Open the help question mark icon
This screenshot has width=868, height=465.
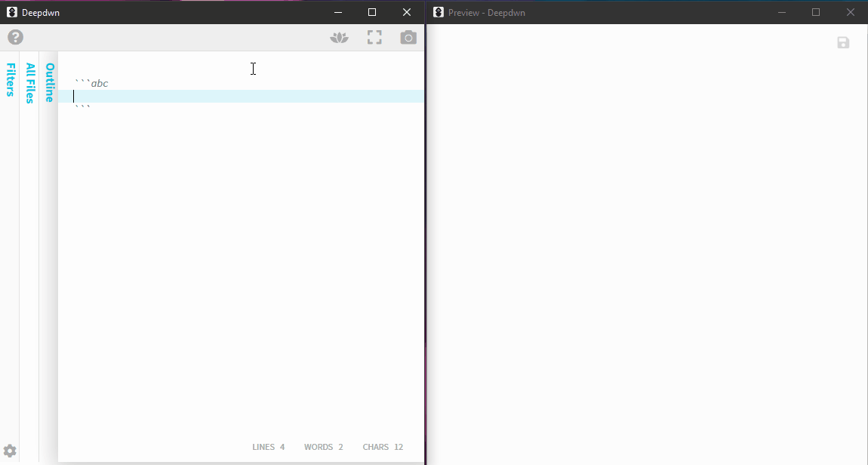click(x=16, y=37)
